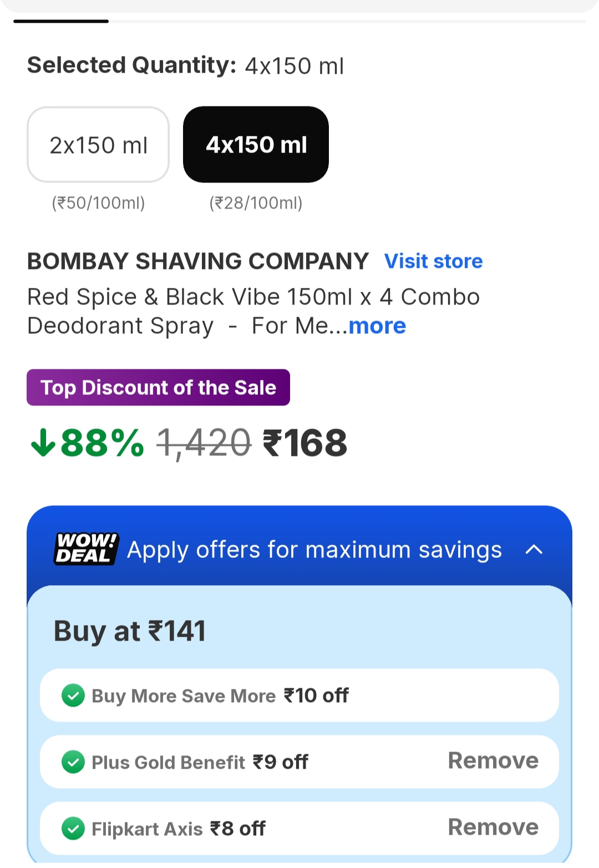Tap the Buy More Save More offer row
The image size is (599, 868).
click(x=299, y=696)
